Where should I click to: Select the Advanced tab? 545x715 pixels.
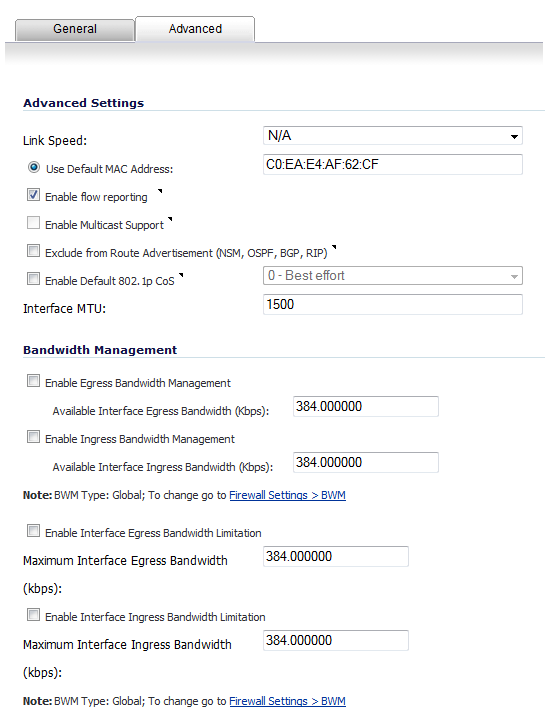pyautogui.click(x=195, y=29)
